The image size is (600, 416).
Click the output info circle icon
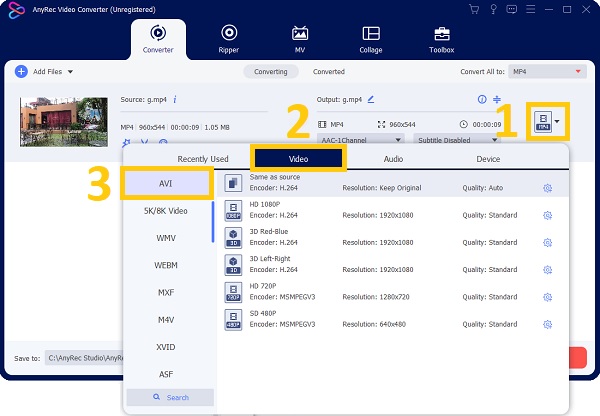(x=482, y=100)
